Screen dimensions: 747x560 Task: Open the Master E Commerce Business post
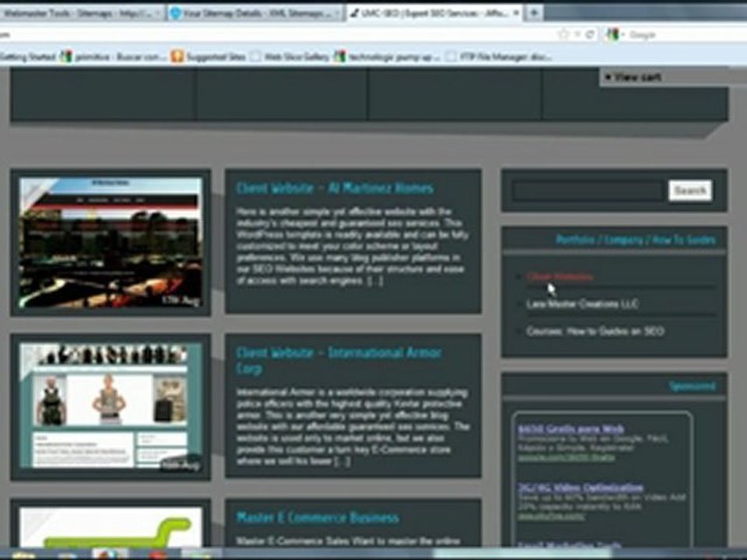[x=317, y=518]
